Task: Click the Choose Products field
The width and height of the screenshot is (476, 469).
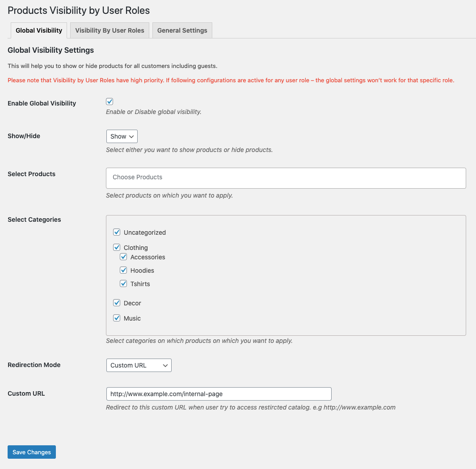Action: tap(286, 177)
